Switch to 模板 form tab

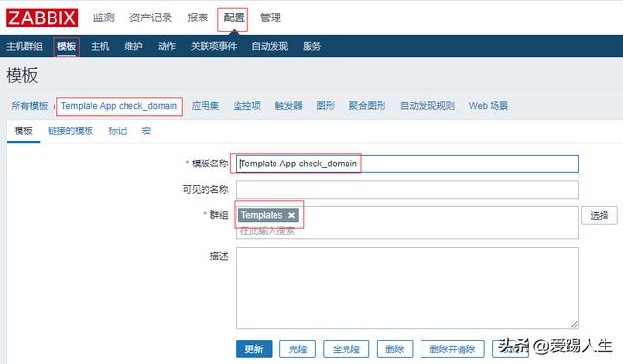click(23, 131)
